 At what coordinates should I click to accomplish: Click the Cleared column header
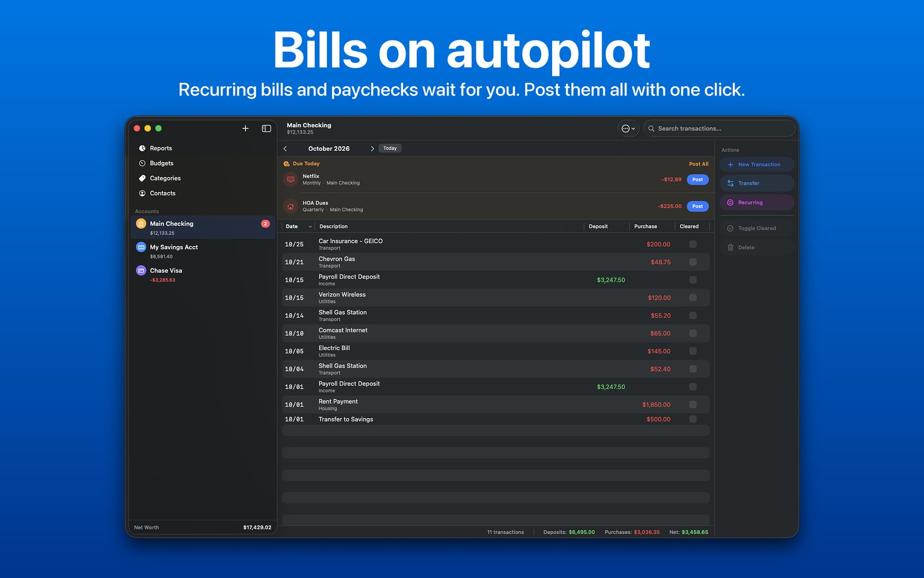[689, 227]
